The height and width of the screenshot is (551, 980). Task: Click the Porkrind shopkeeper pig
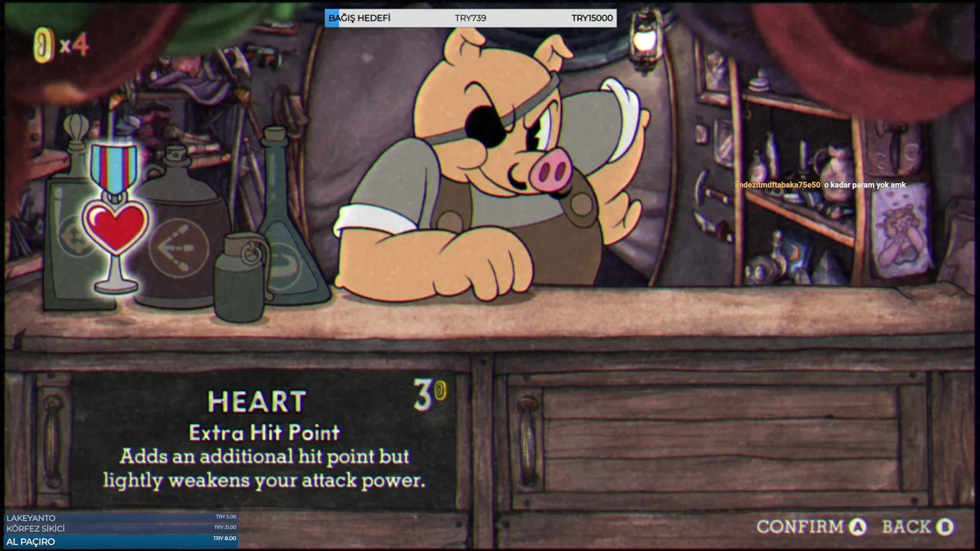pos(490,165)
